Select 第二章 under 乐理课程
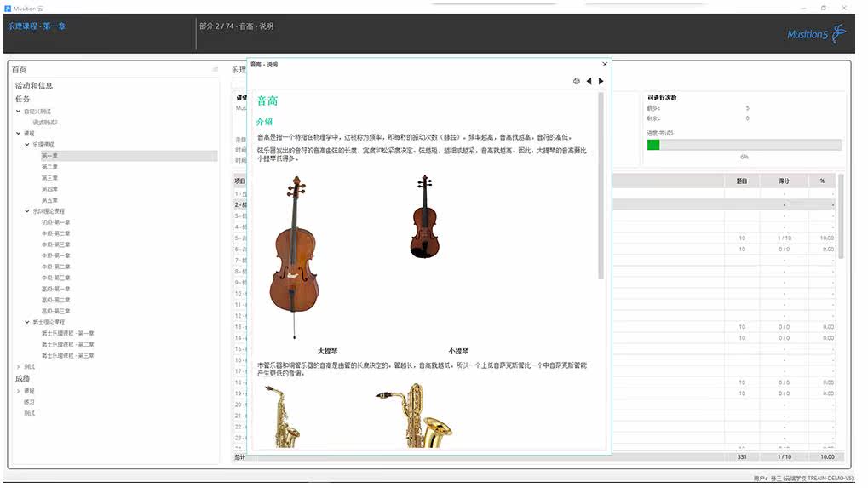The height and width of the screenshot is (488, 868). tap(49, 167)
